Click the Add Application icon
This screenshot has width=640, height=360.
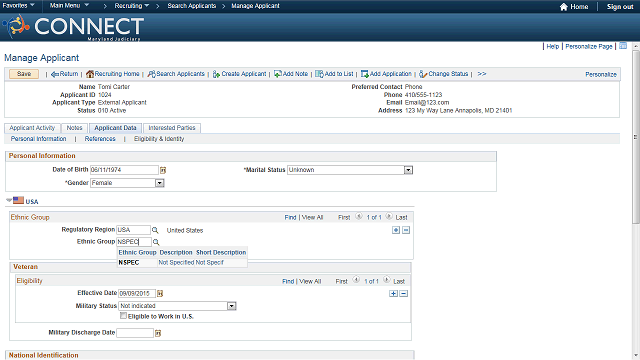(364, 74)
